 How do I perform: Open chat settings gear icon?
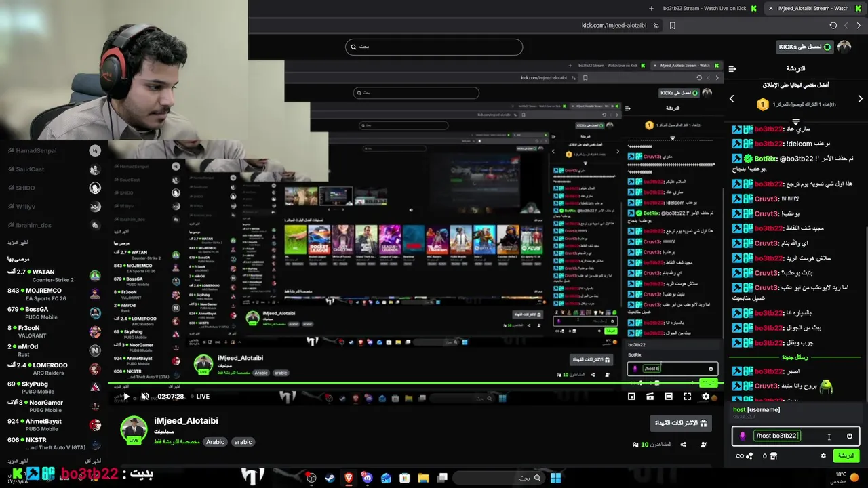823,456
